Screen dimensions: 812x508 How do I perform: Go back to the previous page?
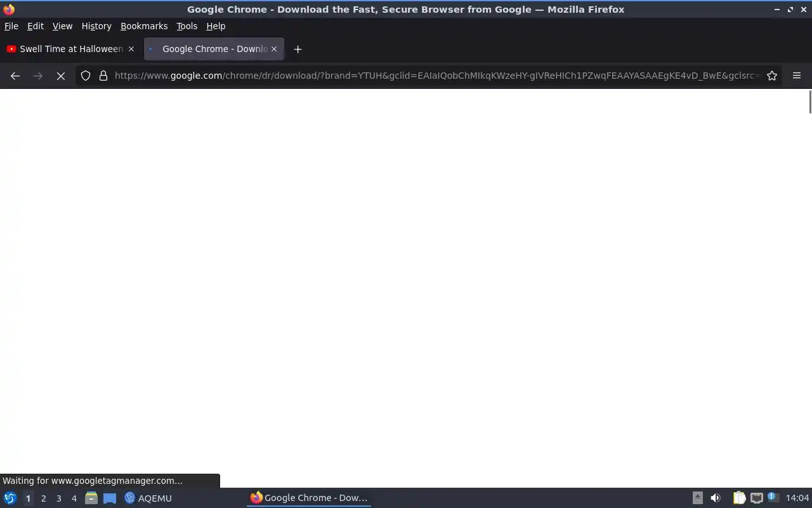pyautogui.click(x=15, y=76)
